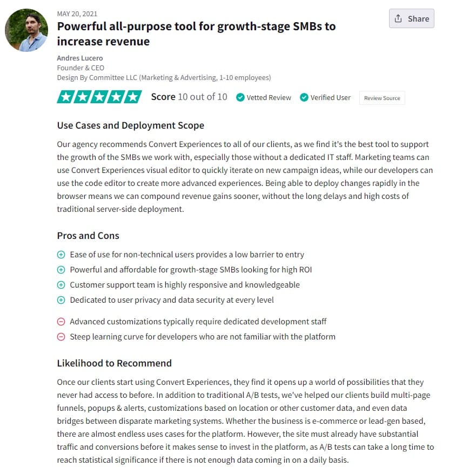Click the Vetted Review checkmark icon
476x473 pixels.
click(240, 97)
